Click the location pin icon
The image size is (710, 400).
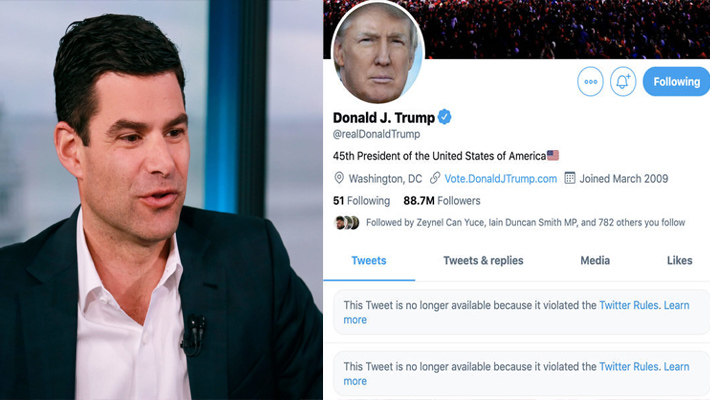pos(339,178)
